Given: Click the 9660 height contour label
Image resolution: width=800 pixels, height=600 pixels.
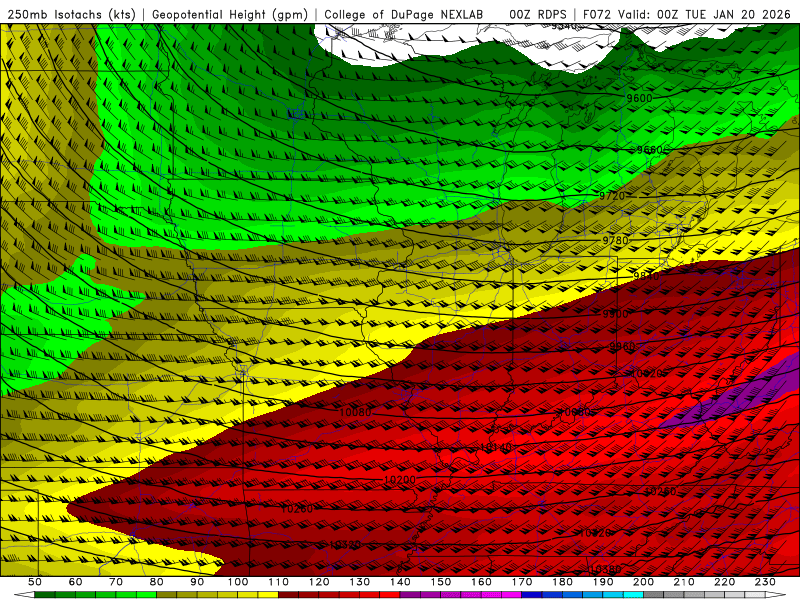Looking at the screenshot, I should pyautogui.click(x=650, y=150).
